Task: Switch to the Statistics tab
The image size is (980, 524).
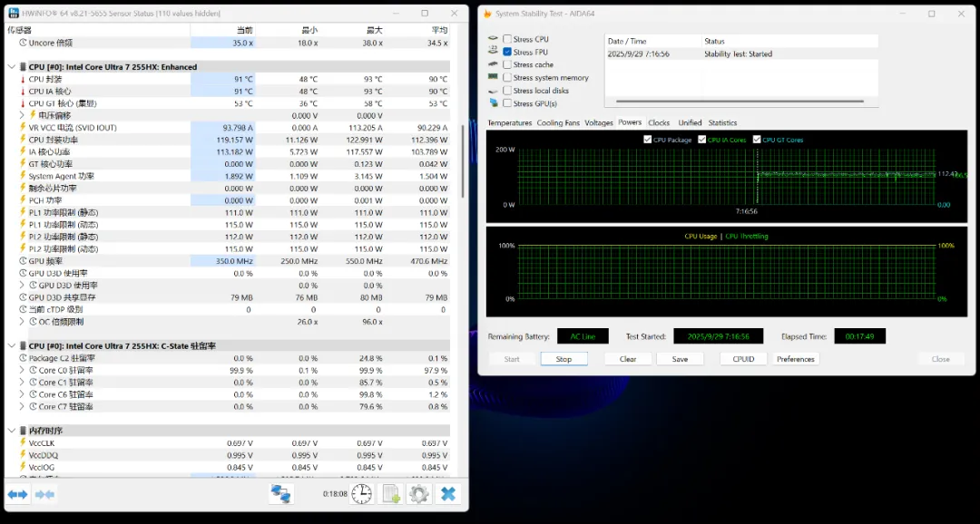Action: [x=722, y=123]
